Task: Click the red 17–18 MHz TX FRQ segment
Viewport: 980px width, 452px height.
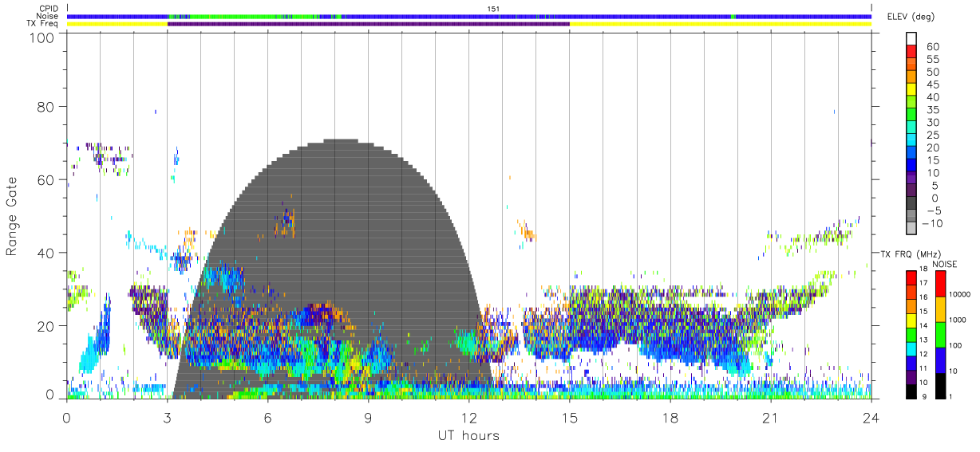Action: point(911,277)
